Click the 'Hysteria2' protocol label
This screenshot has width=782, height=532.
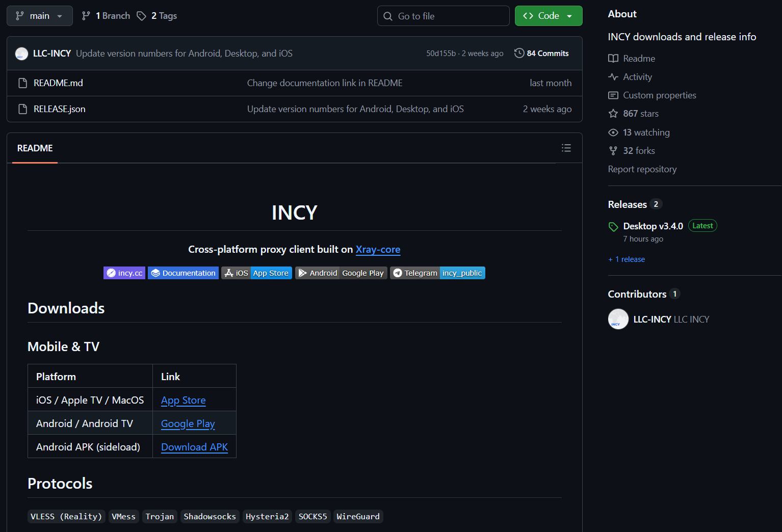[267, 517]
